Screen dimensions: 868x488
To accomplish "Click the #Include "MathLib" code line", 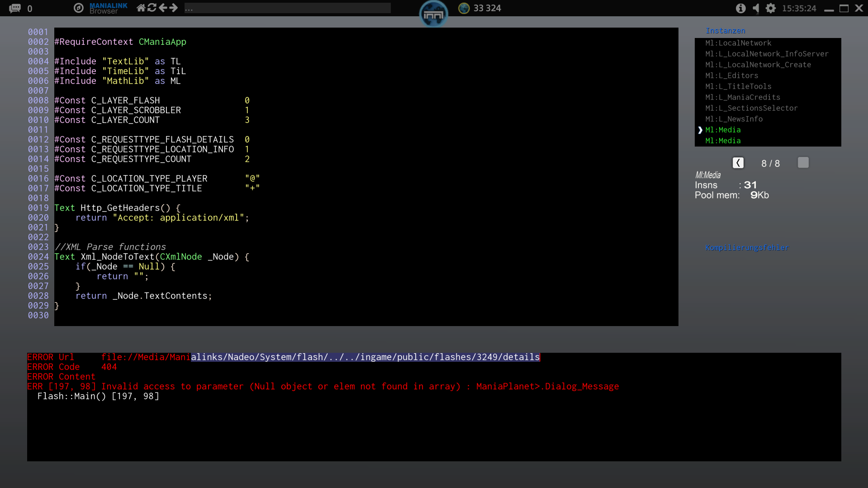I will tap(118, 81).
